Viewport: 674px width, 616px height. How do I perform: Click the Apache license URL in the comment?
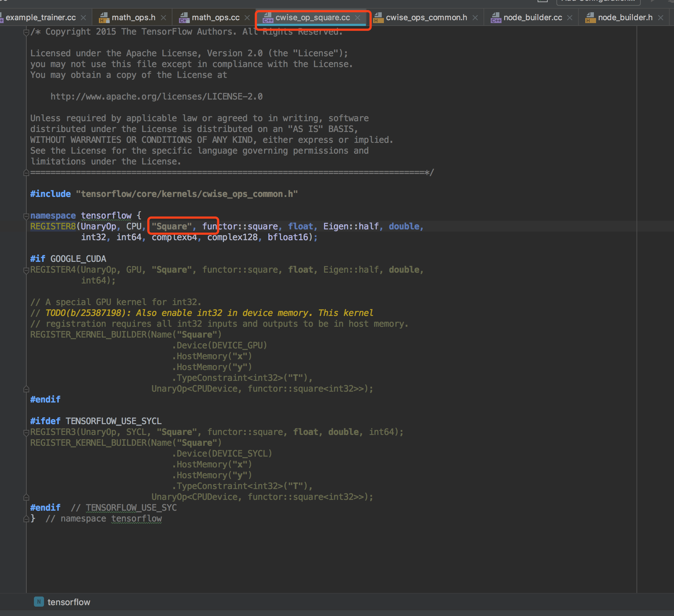(156, 97)
